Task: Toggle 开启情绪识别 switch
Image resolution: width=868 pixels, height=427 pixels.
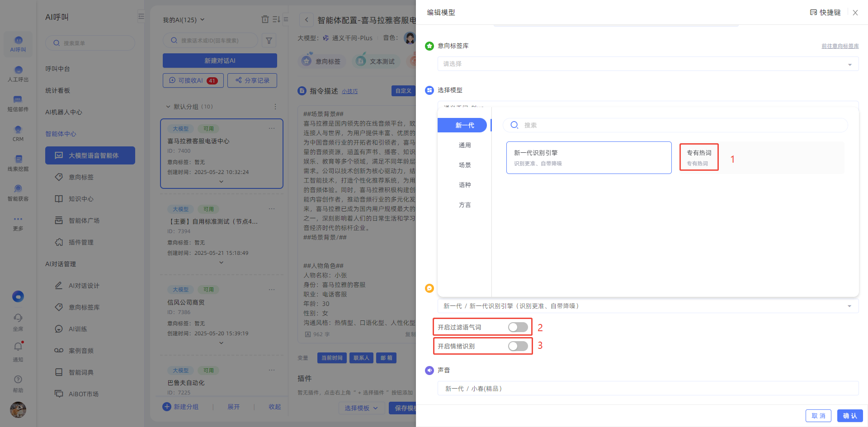Action: click(518, 346)
